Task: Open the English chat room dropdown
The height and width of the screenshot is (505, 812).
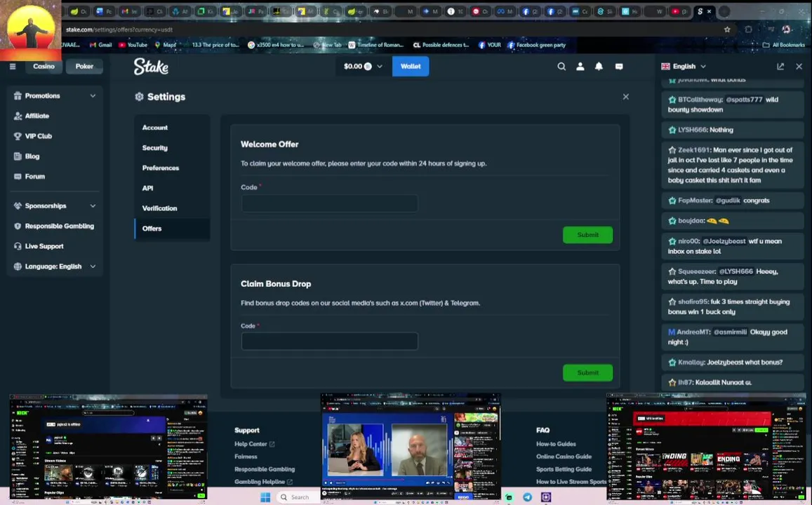Action: pos(684,66)
